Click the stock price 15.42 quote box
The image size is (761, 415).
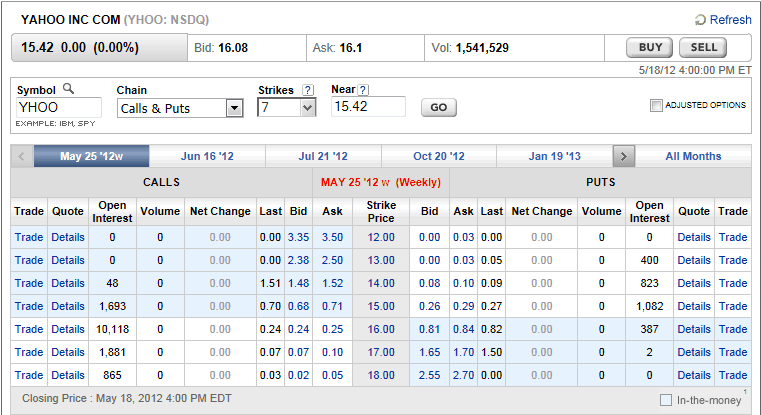pyautogui.click(x=99, y=48)
